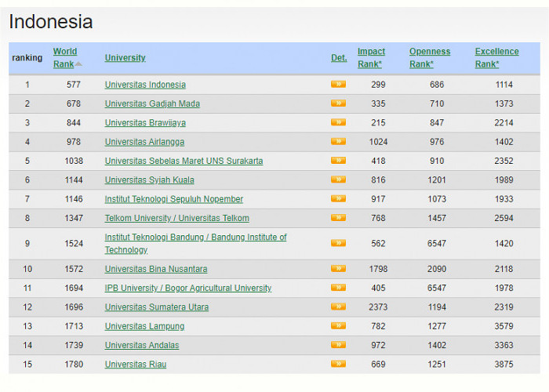The width and height of the screenshot is (549, 392).
Task: Open details icon for IPB University
Action: click(338, 288)
